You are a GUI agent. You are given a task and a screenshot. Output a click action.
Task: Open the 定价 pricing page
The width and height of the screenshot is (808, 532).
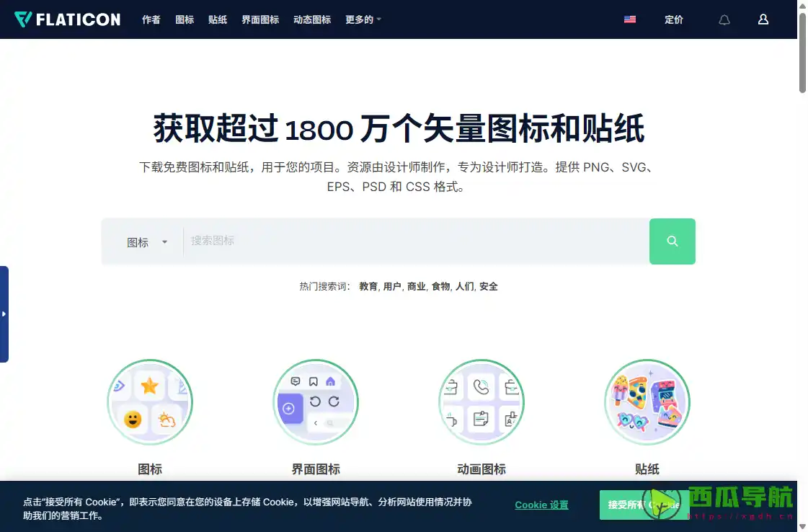(x=674, y=19)
